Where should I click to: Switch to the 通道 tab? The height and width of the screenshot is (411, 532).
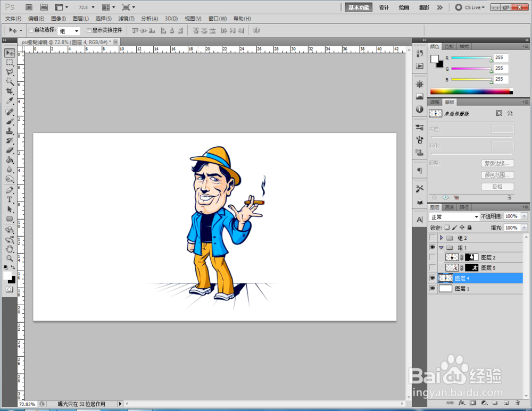pos(449,207)
